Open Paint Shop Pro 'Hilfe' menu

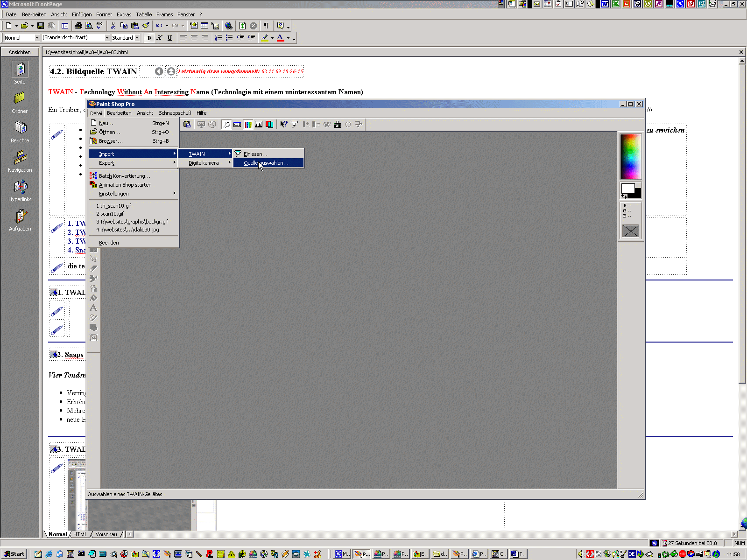coord(202,113)
